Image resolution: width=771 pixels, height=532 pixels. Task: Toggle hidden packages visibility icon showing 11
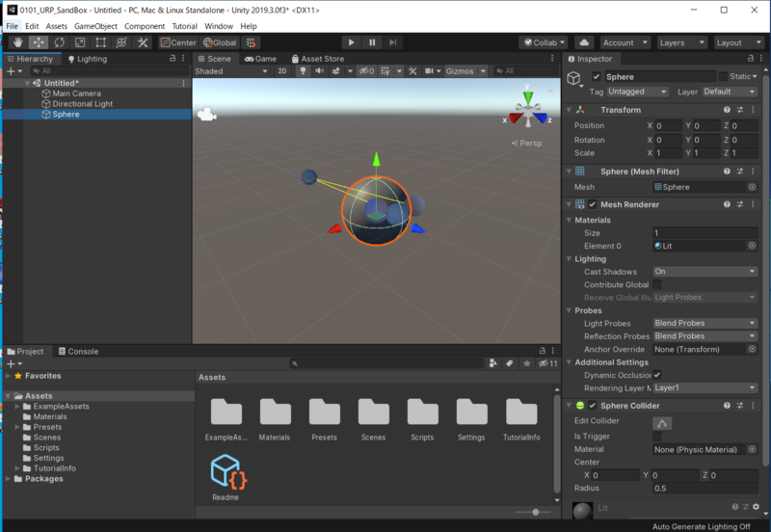547,363
